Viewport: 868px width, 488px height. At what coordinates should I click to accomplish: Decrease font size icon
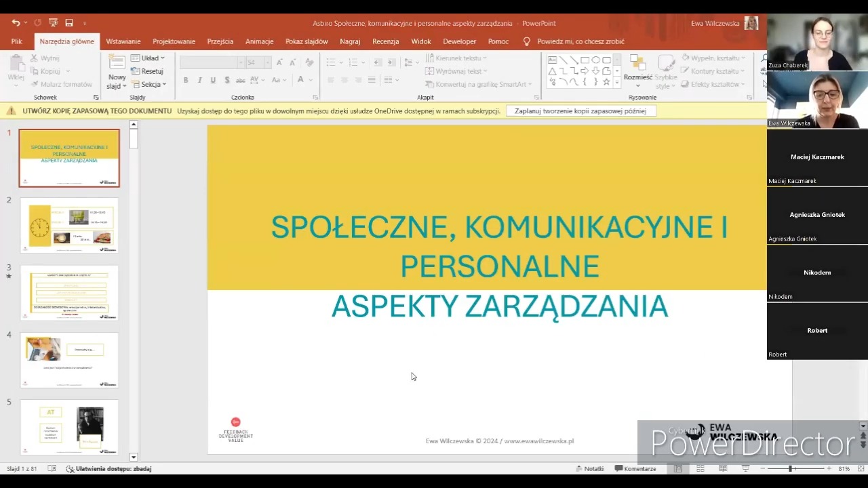pyautogui.click(x=293, y=62)
